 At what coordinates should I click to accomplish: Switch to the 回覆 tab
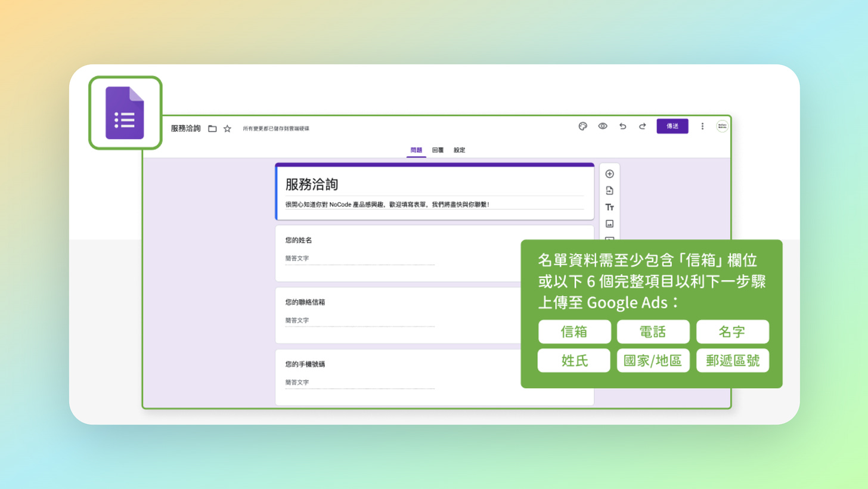(438, 150)
